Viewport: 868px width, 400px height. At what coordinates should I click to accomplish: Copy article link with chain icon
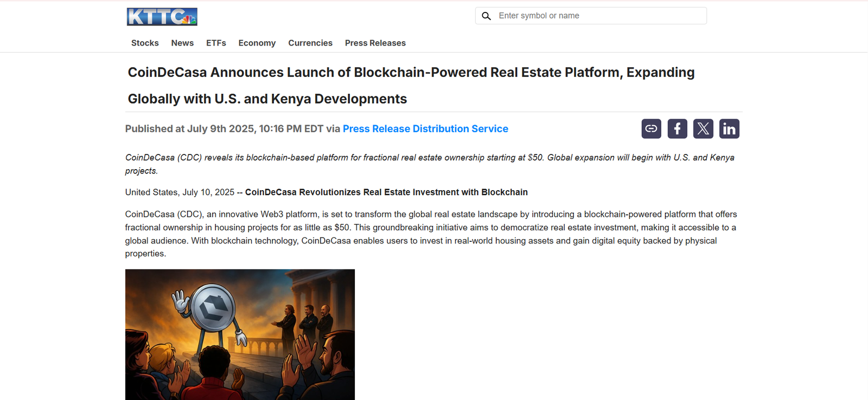(x=651, y=129)
